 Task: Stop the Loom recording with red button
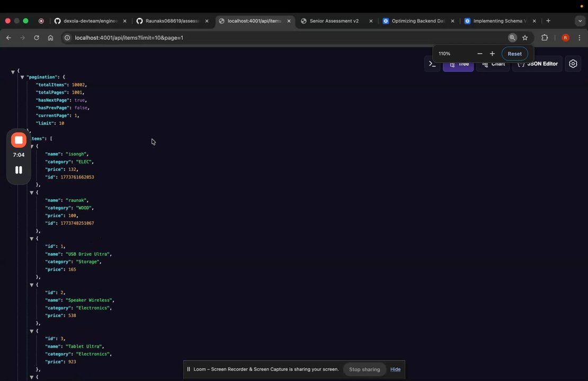point(19,140)
